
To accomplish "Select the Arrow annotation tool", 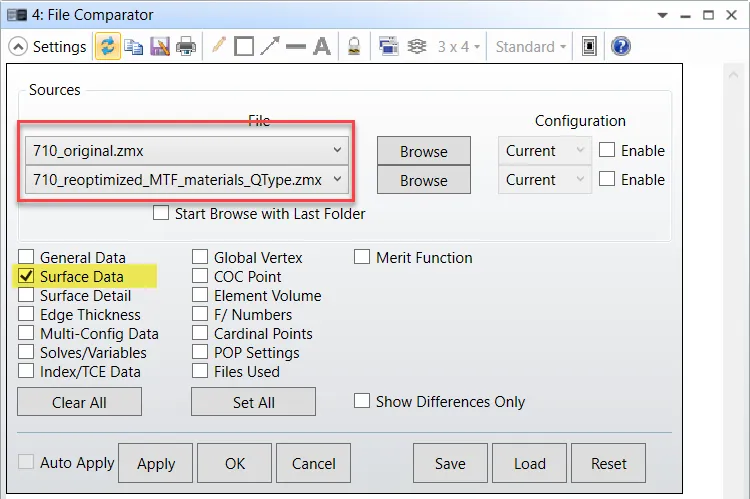I will [269, 47].
